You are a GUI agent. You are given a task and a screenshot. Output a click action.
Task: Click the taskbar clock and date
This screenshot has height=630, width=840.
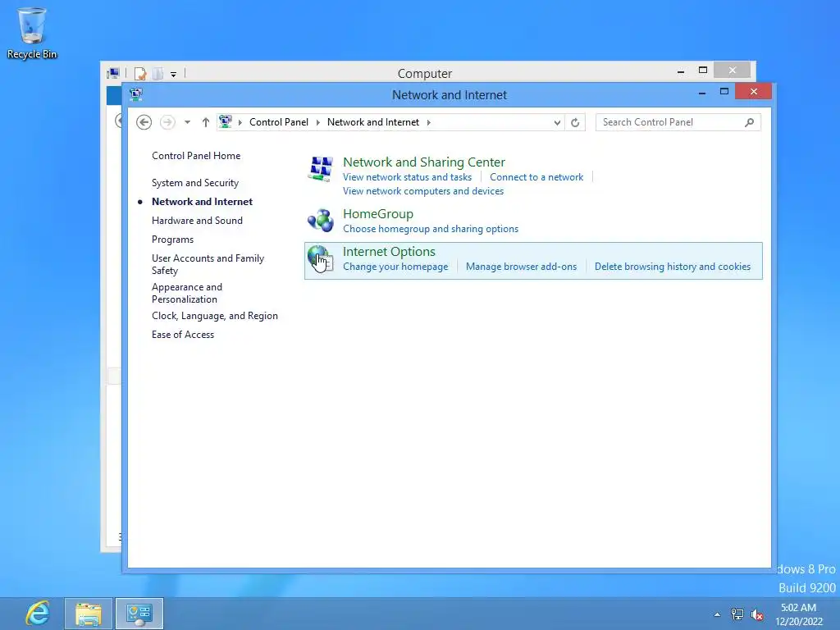(x=799, y=614)
